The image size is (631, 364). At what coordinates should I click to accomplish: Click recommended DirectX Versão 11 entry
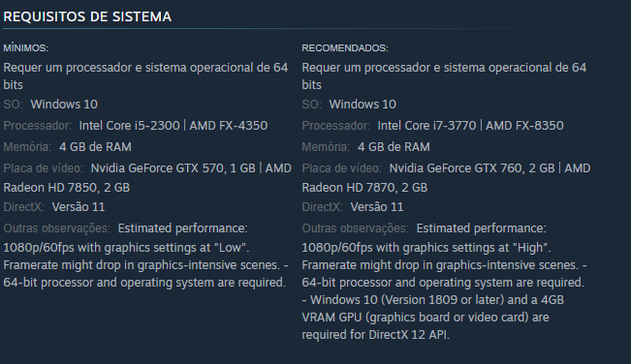pyautogui.click(x=377, y=207)
